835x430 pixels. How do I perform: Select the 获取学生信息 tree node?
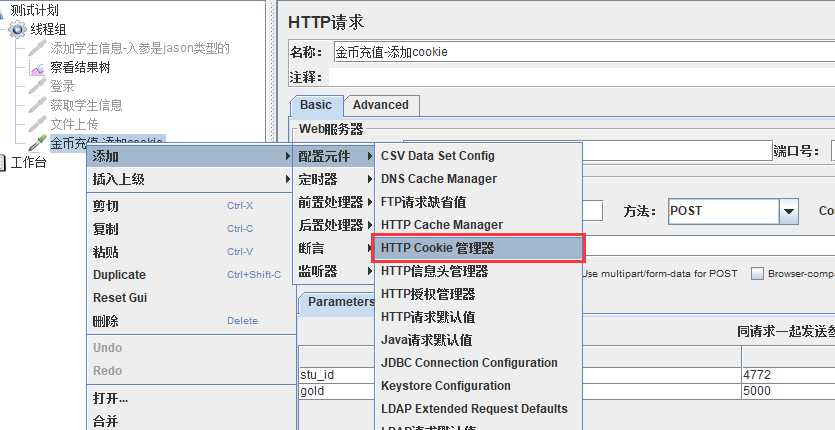pyautogui.click(x=86, y=105)
